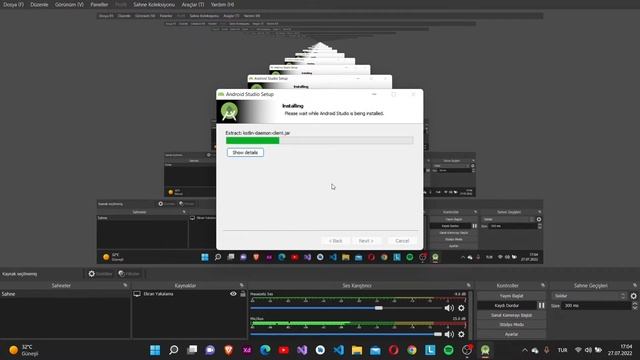Open the YouTube app from main taskbar
The width and height of the screenshot is (640, 360).
284,350
